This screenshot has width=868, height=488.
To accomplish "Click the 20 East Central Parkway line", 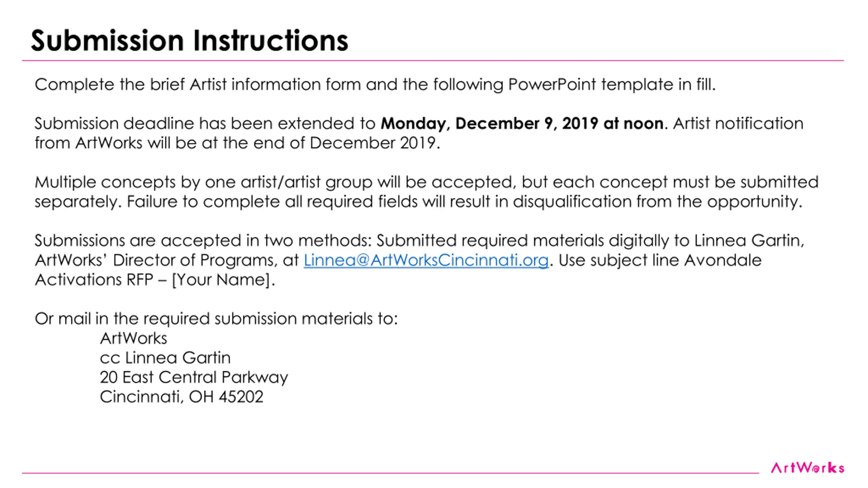I will point(194,377).
